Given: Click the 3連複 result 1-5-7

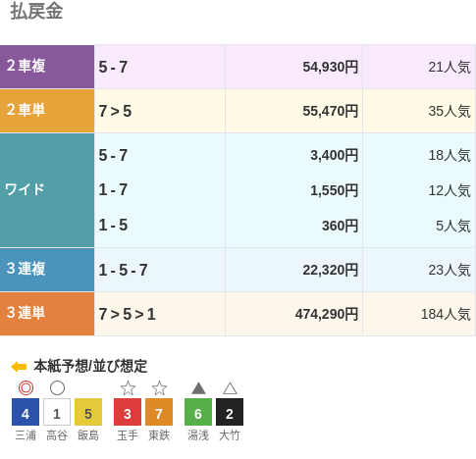Looking at the screenshot, I should click(124, 270).
